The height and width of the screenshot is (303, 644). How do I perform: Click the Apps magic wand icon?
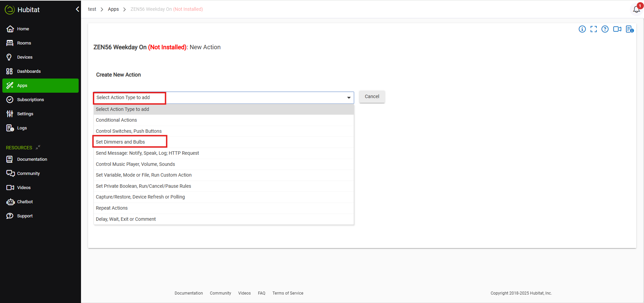[x=10, y=86]
